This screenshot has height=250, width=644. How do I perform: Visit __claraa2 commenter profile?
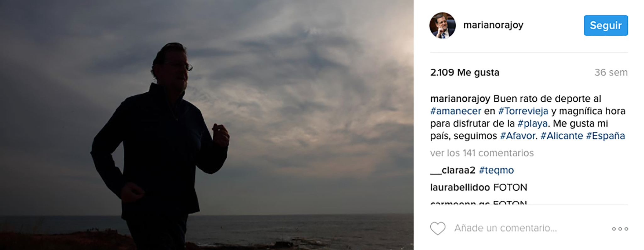point(453,170)
